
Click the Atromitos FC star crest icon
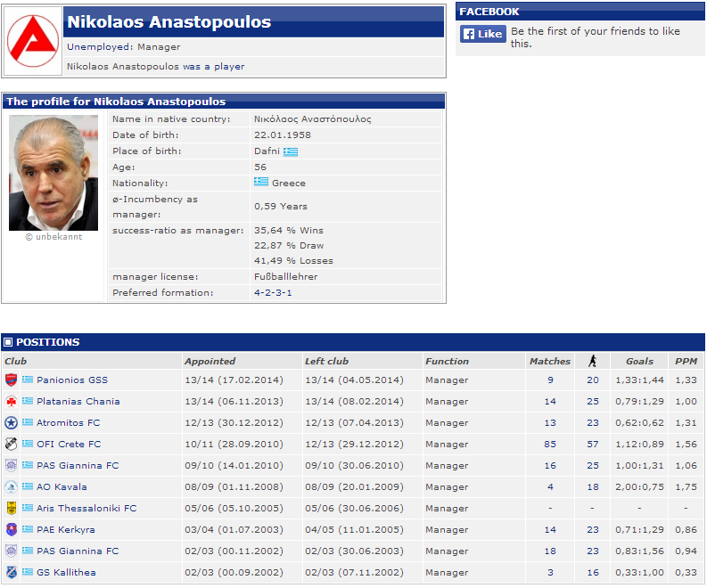pos(12,422)
